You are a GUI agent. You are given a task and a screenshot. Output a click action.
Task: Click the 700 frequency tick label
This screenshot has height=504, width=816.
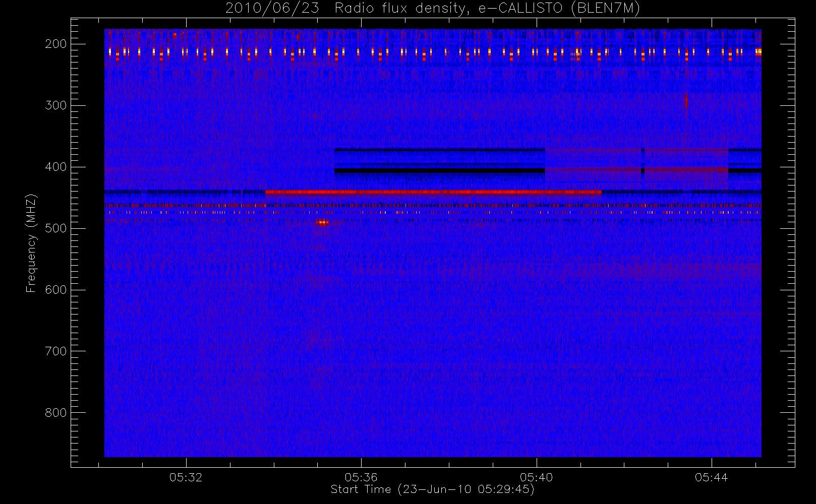click(56, 351)
